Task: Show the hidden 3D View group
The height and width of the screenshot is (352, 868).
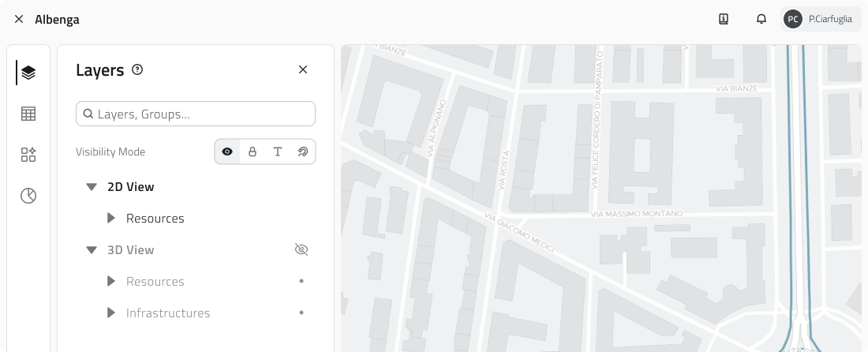Action: (301, 250)
